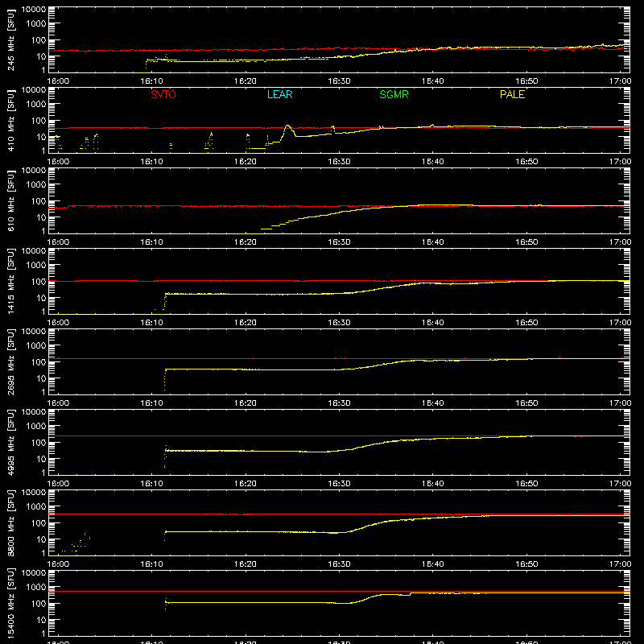The image size is (644, 644).
Task: Click 16:10 time tick below 245 MHz panel
Action: pyautogui.click(x=152, y=81)
